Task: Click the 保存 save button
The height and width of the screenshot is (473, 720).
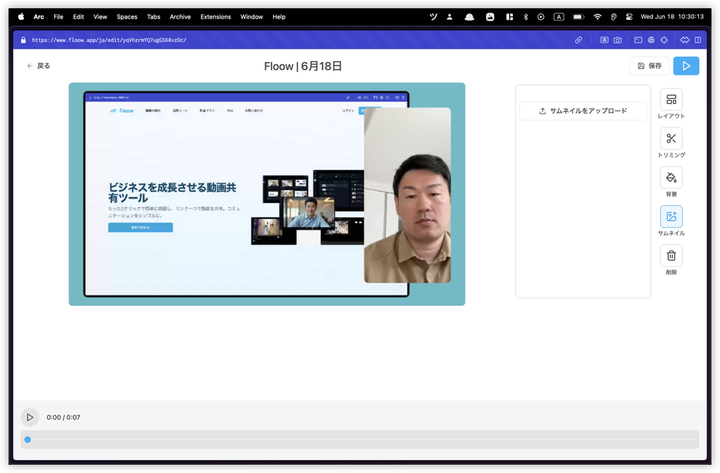Action: click(649, 66)
